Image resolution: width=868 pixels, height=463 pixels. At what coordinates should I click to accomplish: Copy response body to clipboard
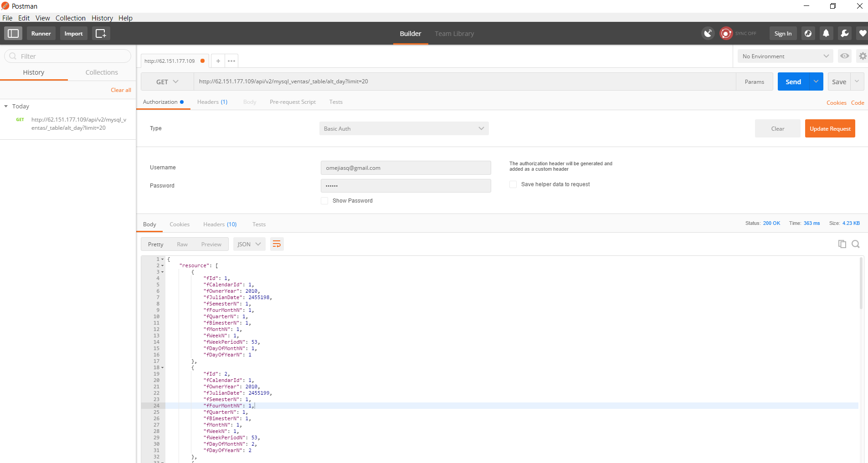pyautogui.click(x=842, y=244)
